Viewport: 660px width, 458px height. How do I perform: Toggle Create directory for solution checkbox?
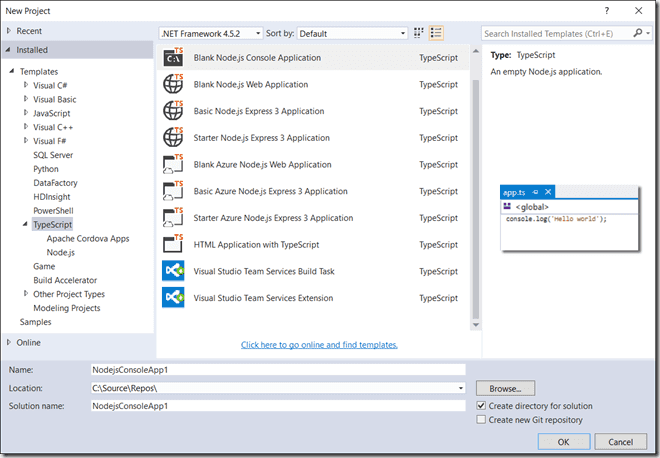pos(481,405)
